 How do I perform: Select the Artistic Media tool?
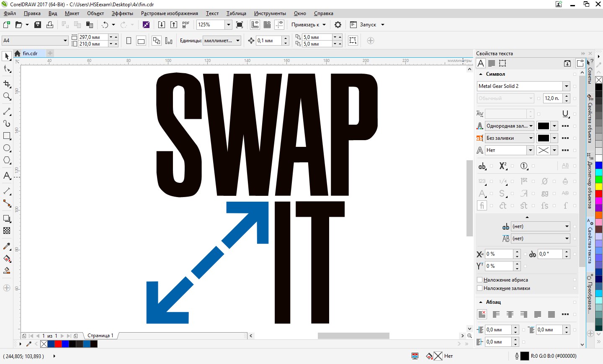7,123
